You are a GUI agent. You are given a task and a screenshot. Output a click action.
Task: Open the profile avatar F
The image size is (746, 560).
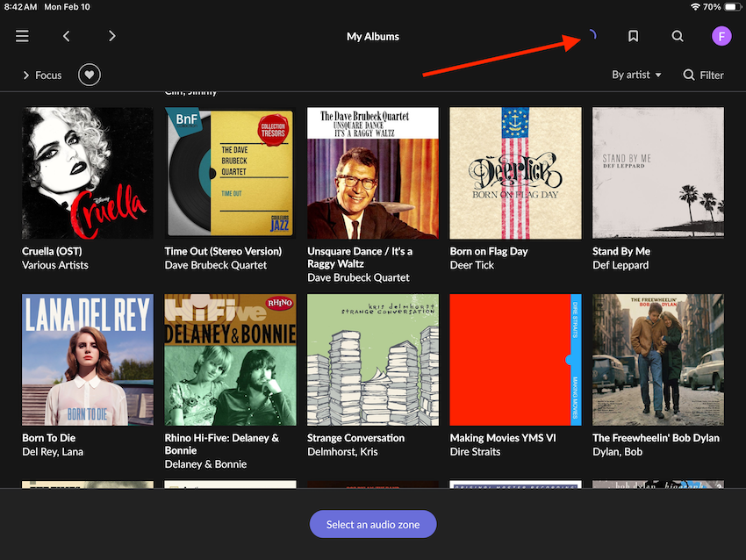[721, 36]
